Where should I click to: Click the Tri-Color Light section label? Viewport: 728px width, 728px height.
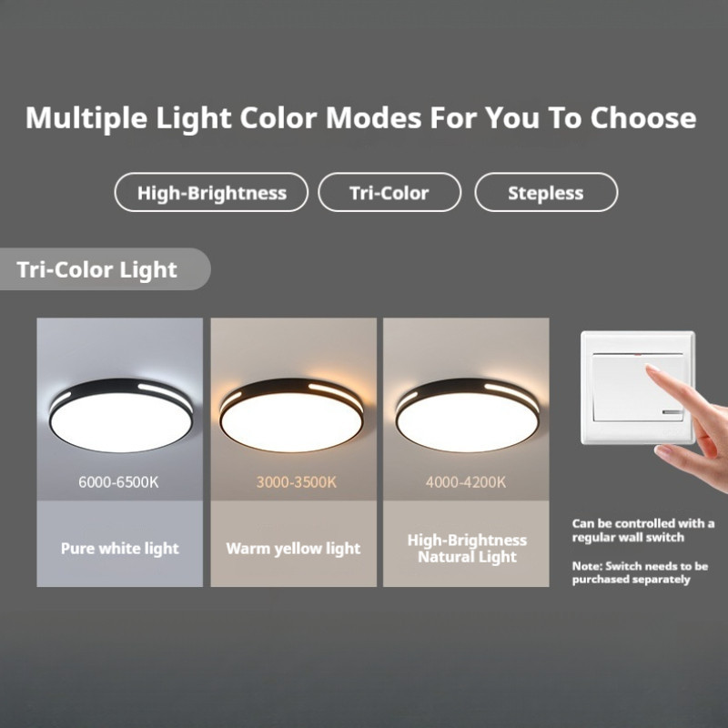pyautogui.click(x=96, y=269)
